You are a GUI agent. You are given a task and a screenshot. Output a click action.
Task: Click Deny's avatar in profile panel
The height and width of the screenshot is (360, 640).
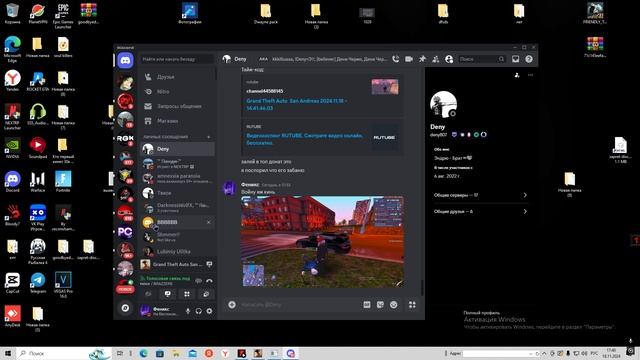pos(443,104)
